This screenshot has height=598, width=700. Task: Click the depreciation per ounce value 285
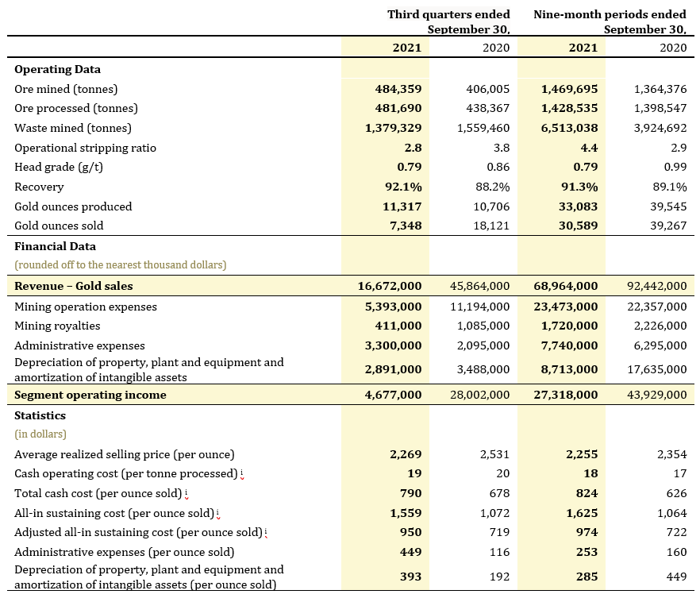point(587,577)
